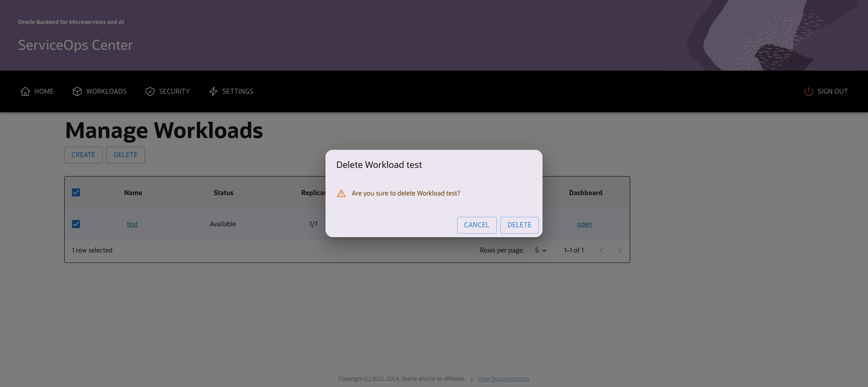Open the rows per page dropdown
This screenshot has height=387, width=868.
coord(541,250)
